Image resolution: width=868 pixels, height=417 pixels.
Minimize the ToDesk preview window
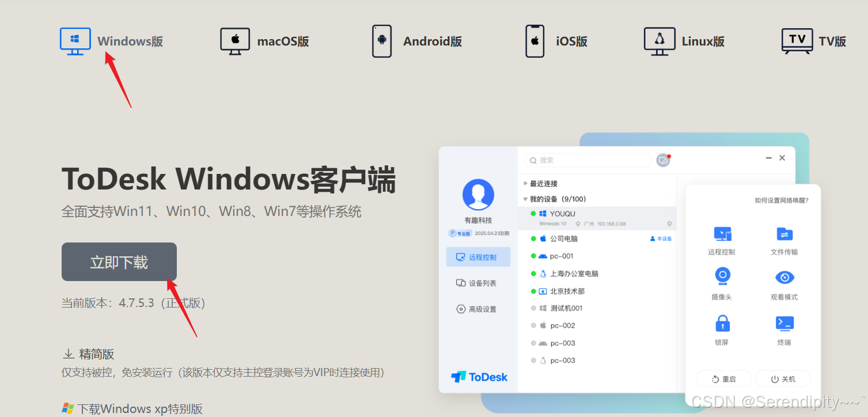[x=768, y=158]
